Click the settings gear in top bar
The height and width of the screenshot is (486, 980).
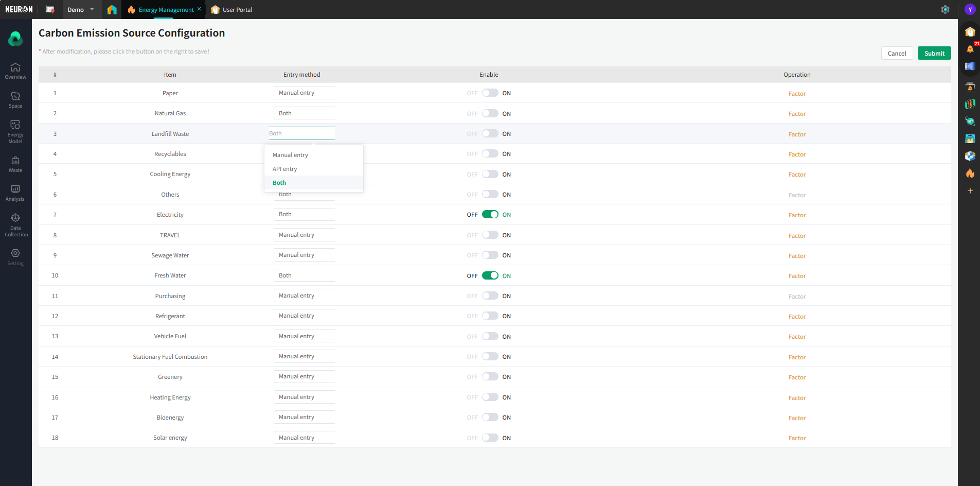[x=945, y=9]
